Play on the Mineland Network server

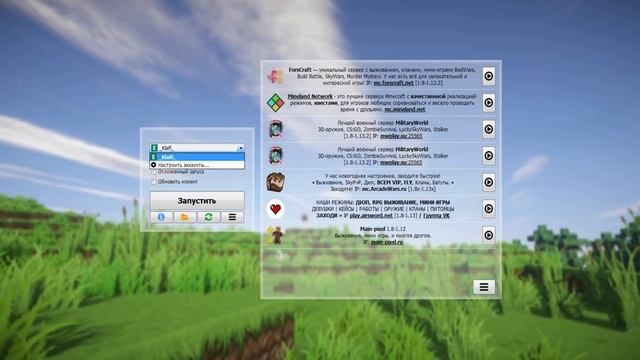[489, 102]
